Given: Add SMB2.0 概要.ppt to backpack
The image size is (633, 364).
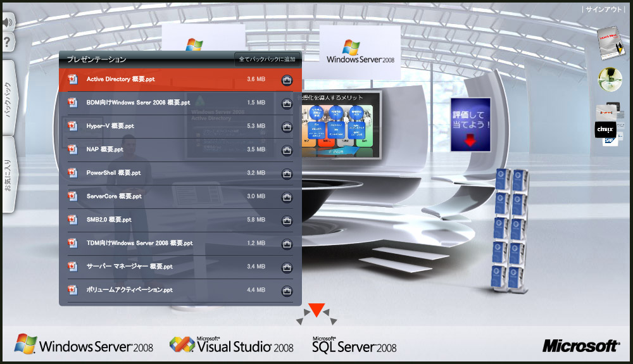Looking at the screenshot, I should [x=287, y=220].
